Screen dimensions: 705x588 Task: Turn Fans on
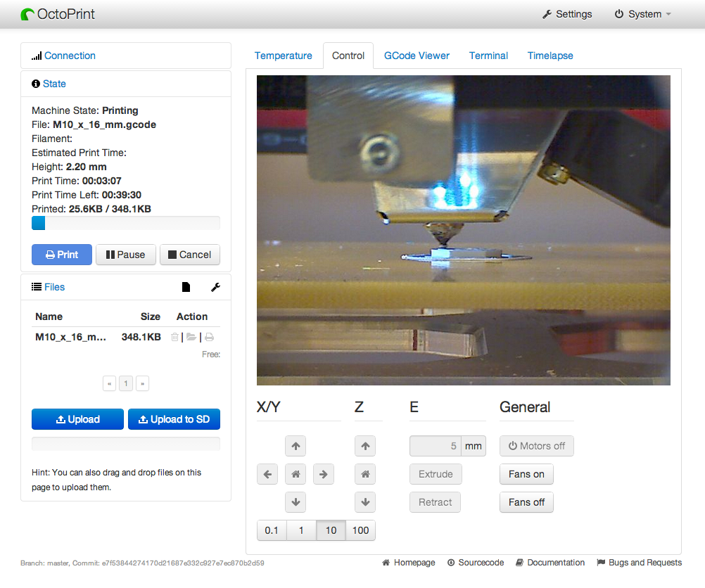[x=526, y=474]
